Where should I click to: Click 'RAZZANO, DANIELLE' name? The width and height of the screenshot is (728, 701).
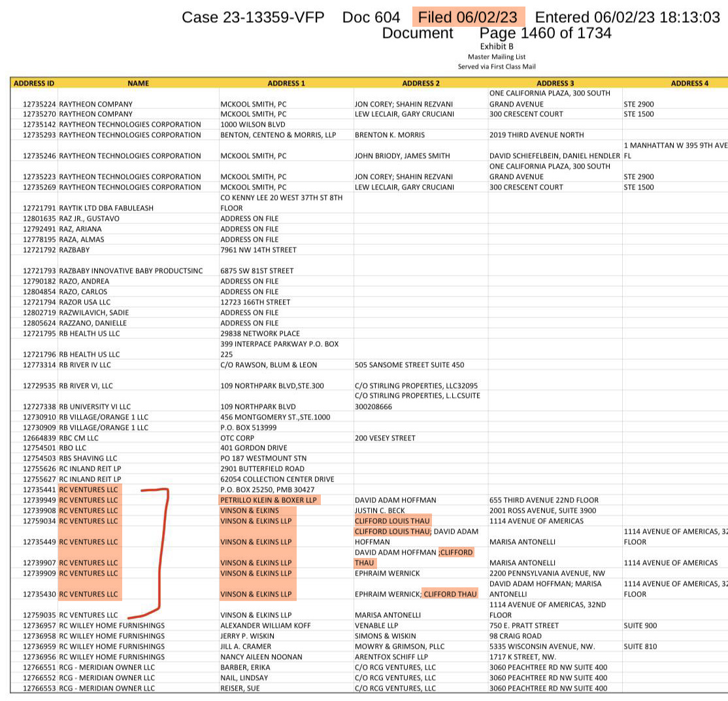93,323
